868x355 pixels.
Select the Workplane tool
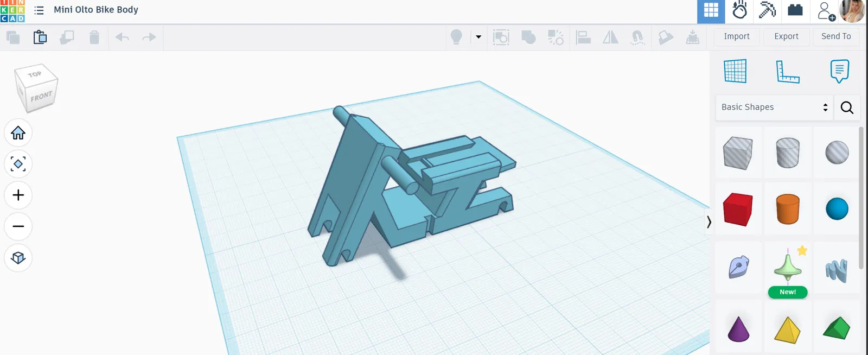[735, 71]
